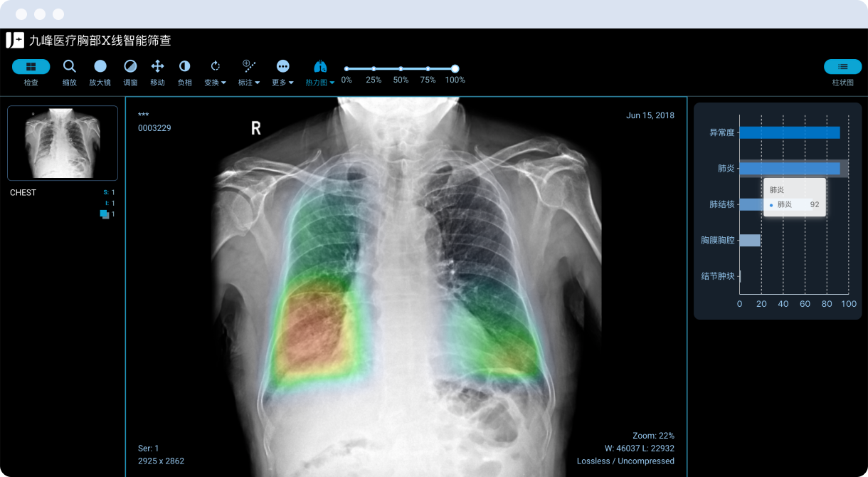Click the 结节肿块 chart label

718,276
